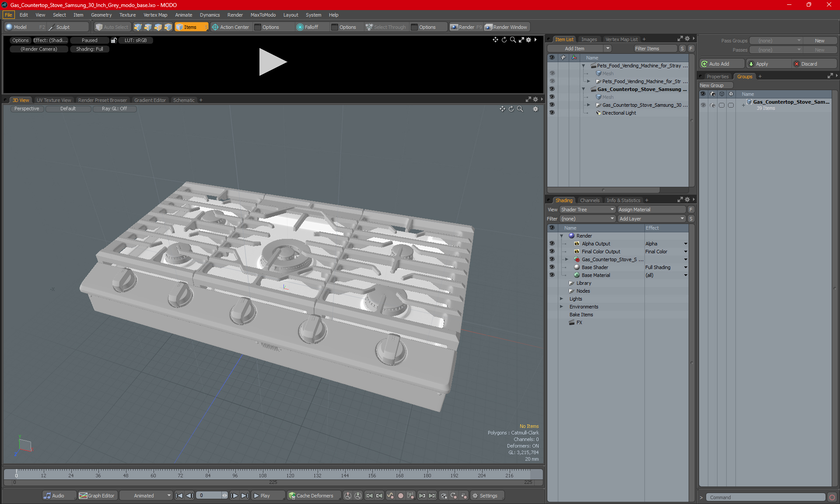Click the Render Window toolbar icon
The width and height of the screenshot is (840, 504).
(x=489, y=27)
